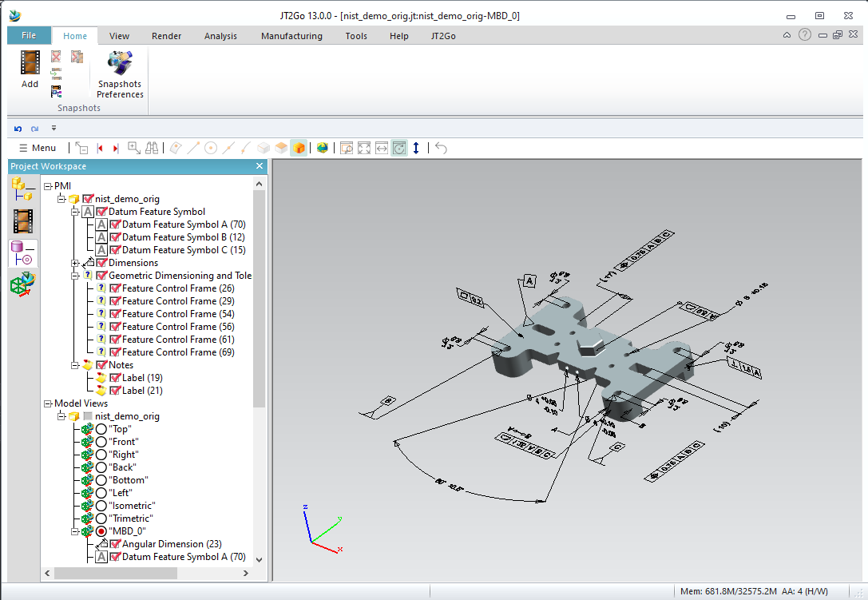This screenshot has height=600, width=868.
Task: Switch to the Render ribbon tab
Action: 167,36
